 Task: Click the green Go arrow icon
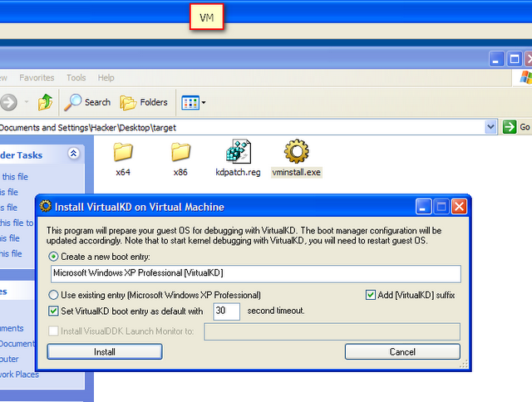coord(510,127)
